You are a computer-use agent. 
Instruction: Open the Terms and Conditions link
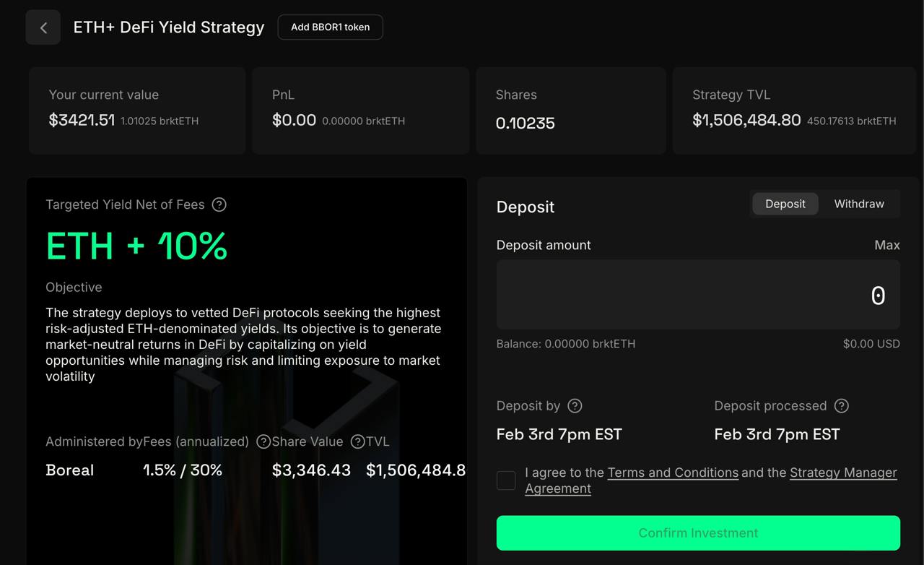pos(673,473)
